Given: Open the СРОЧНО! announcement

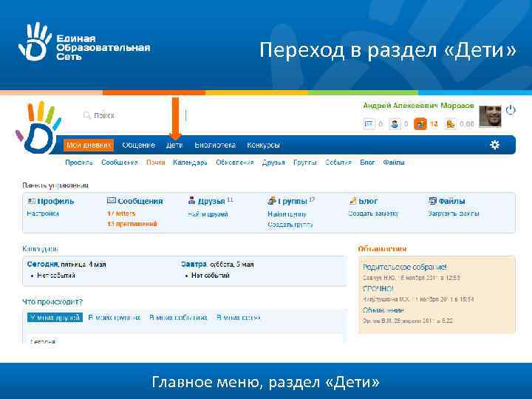Looking at the screenshot, I should 378,289.
